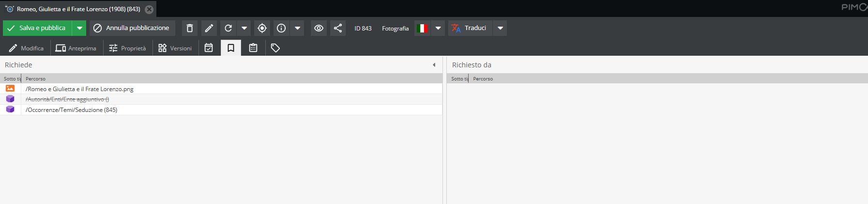Show object info icon
The width and height of the screenshot is (868, 204).
[281, 28]
